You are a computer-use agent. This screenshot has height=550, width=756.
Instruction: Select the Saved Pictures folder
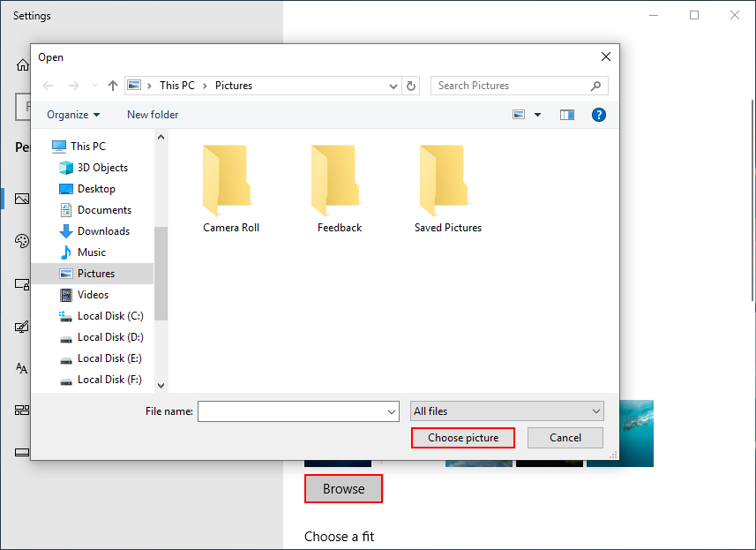click(448, 189)
